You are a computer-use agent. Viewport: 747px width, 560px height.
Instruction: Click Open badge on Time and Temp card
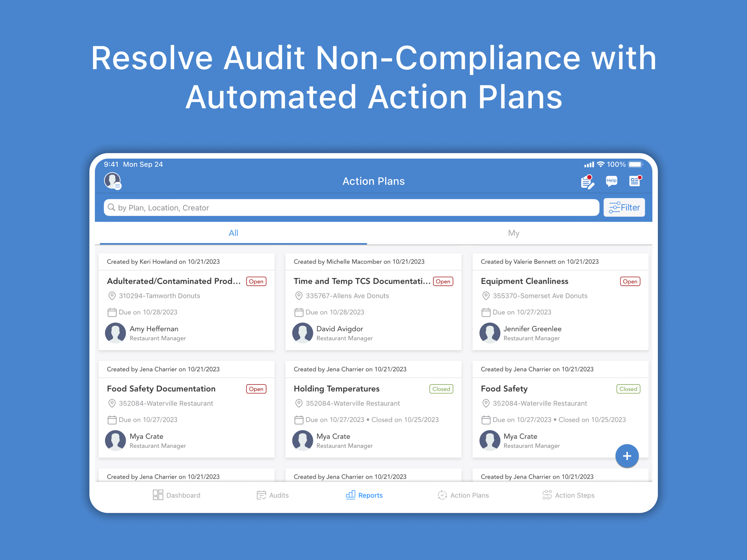(x=443, y=281)
